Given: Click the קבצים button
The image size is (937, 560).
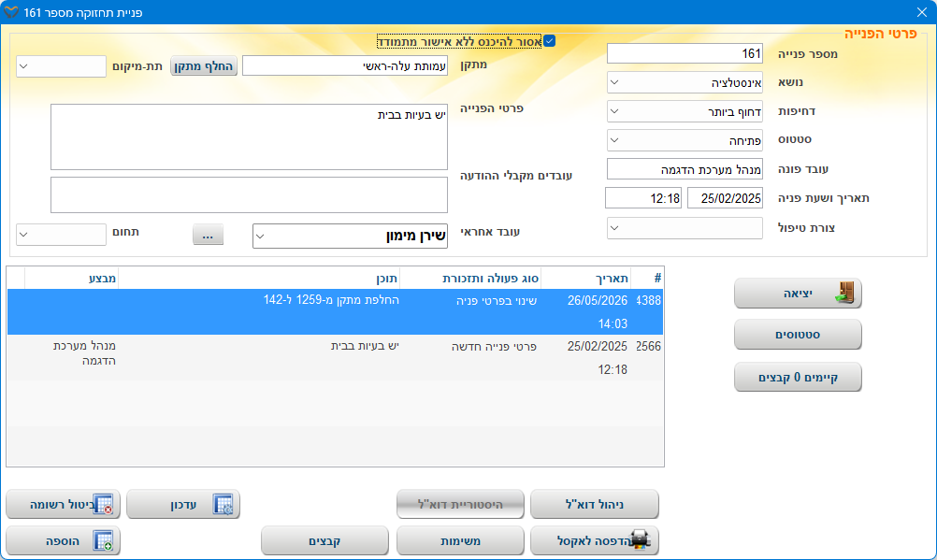Looking at the screenshot, I should pyautogui.click(x=324, y=540).
